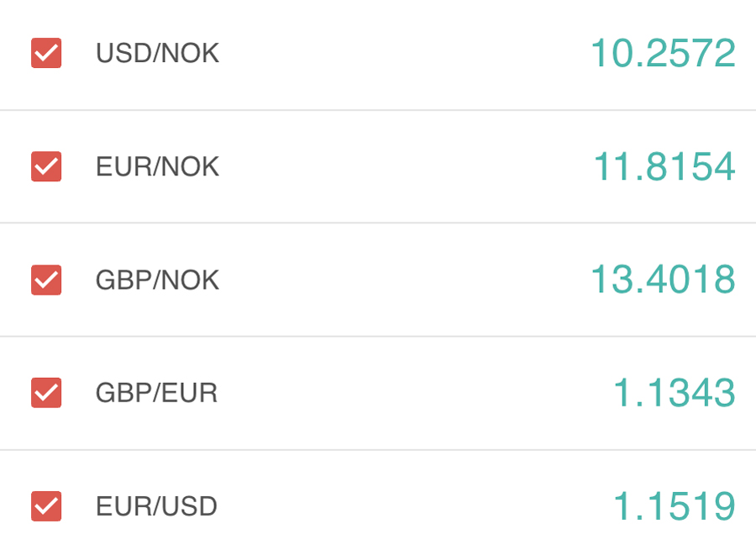Uncheck the USD/NOK checkbox
This screenshot has height=555, width=756.
[x=46, y=53]
